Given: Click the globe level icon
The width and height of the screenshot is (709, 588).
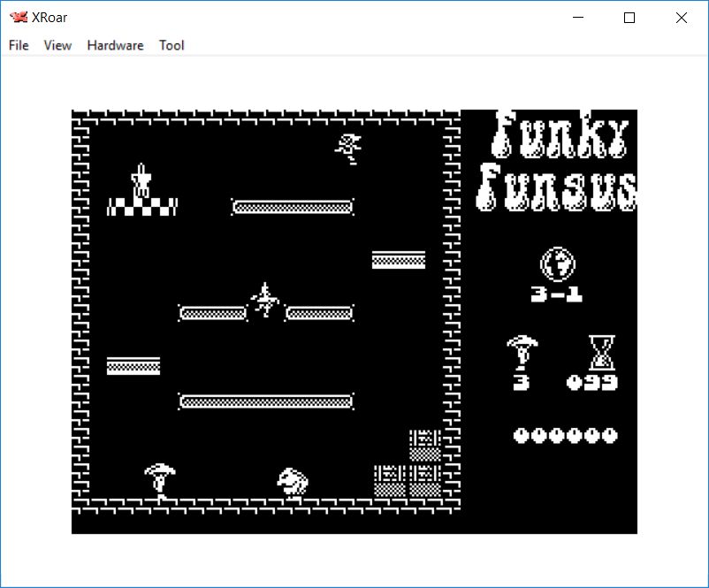Looking at the screenshot, I should point(557,263).
